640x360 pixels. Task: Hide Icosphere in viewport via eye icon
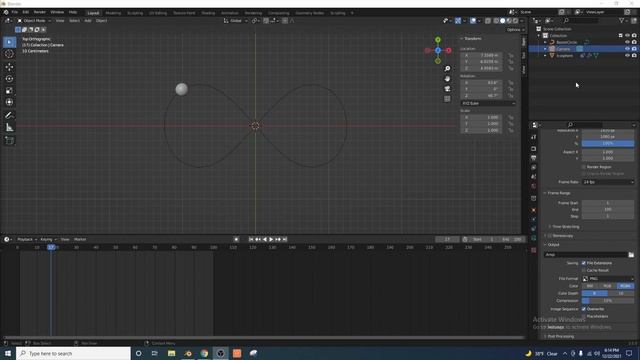pyautogui.click(x=627, y=56)
